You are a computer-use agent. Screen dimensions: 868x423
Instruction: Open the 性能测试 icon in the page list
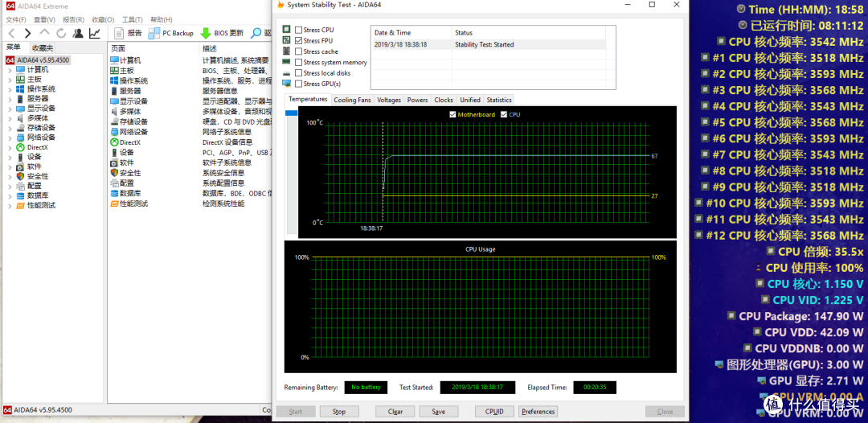click(115, 203)
